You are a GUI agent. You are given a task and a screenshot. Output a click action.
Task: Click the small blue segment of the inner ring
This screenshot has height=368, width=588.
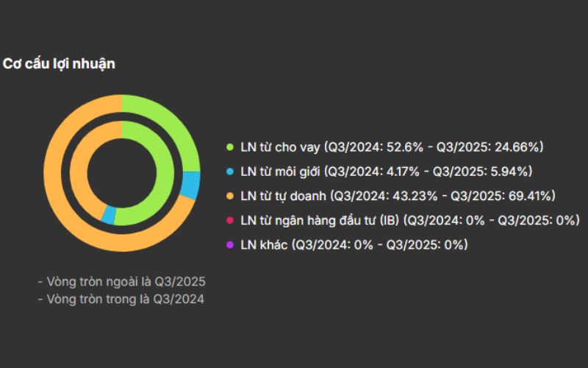click(108, 215)
